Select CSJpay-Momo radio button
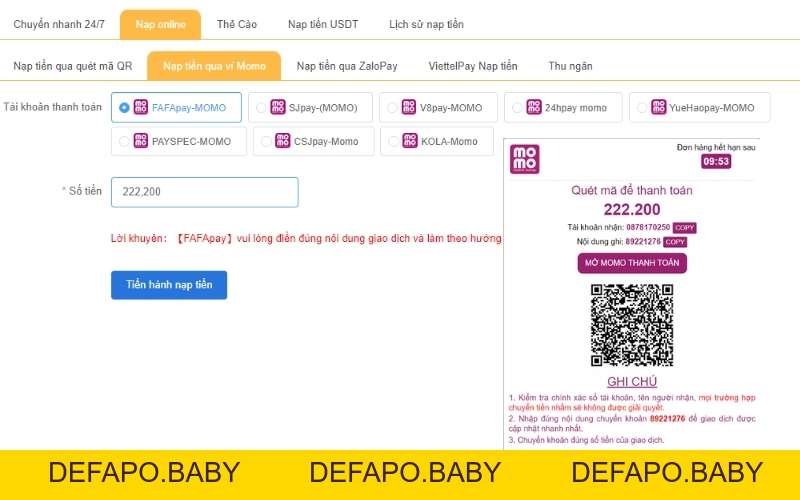The height and width of the screenshot is (500, 800). click(x=266, y=141)
